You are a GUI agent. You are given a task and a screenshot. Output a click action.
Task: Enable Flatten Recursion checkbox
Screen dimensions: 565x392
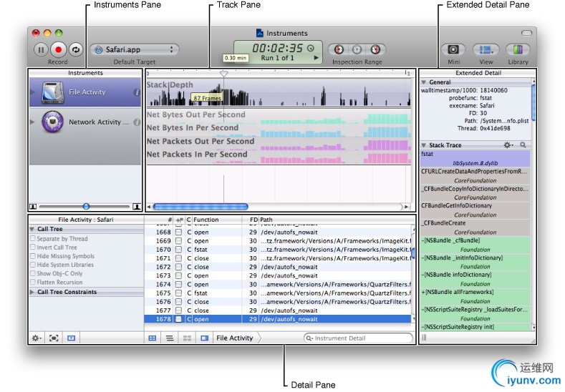click(33, 282)
